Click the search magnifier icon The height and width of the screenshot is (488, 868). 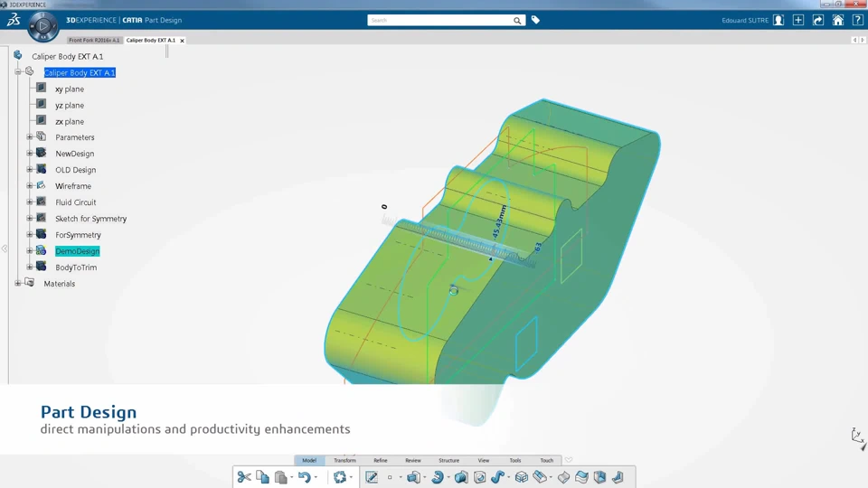click(x=517, y=21)
